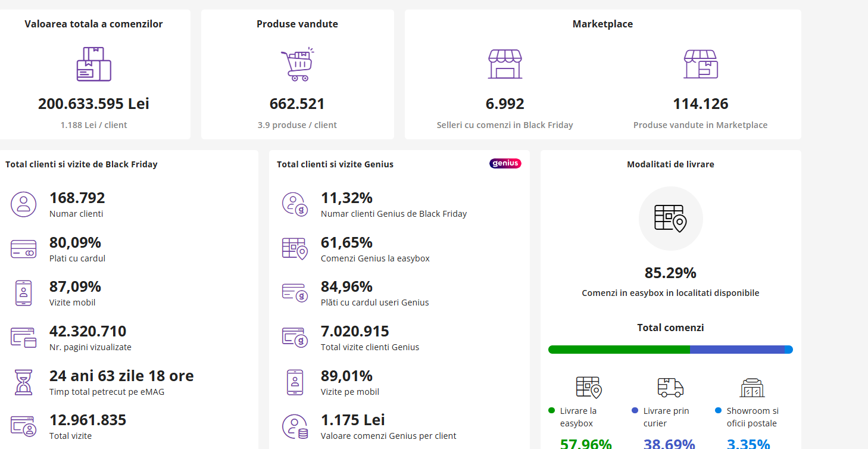Click the purple-blue segment of Total comenzi bar

[x=737, y=350]
